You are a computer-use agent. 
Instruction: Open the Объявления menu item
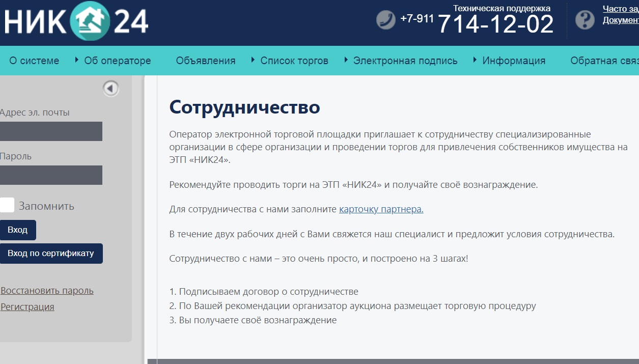pyautogui.click(x=206, y=61)
